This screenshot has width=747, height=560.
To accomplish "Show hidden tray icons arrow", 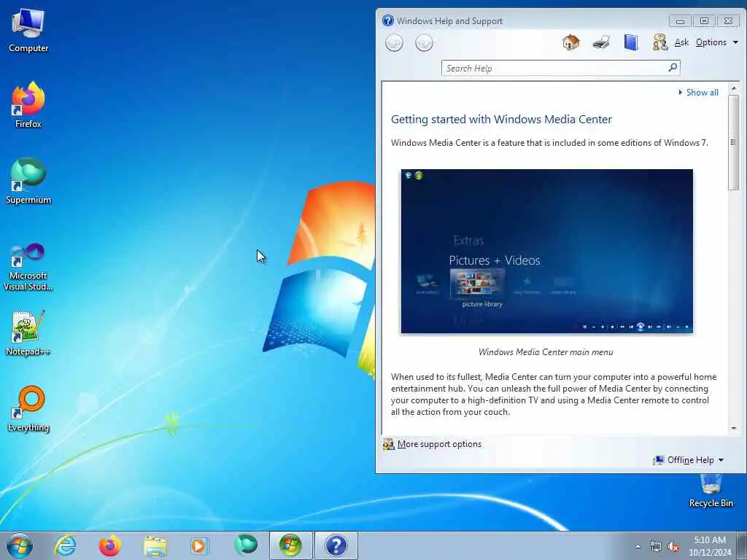I will (x=638, y=547).
